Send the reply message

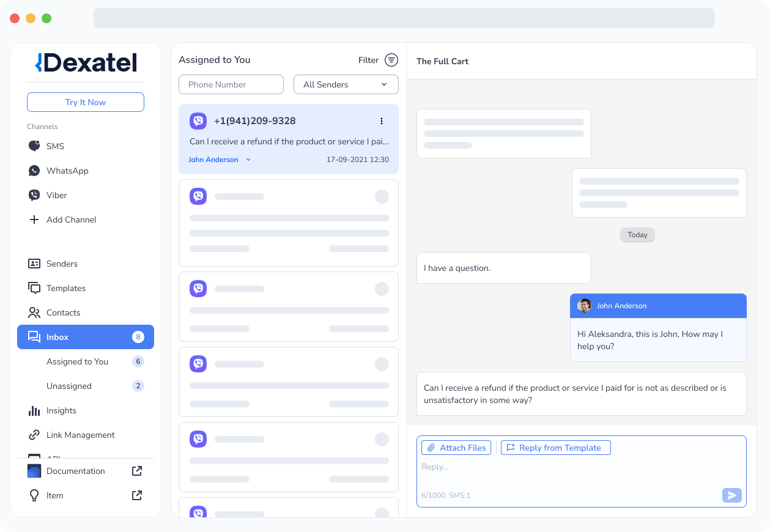pyautogui.click(x=731, y=495)
